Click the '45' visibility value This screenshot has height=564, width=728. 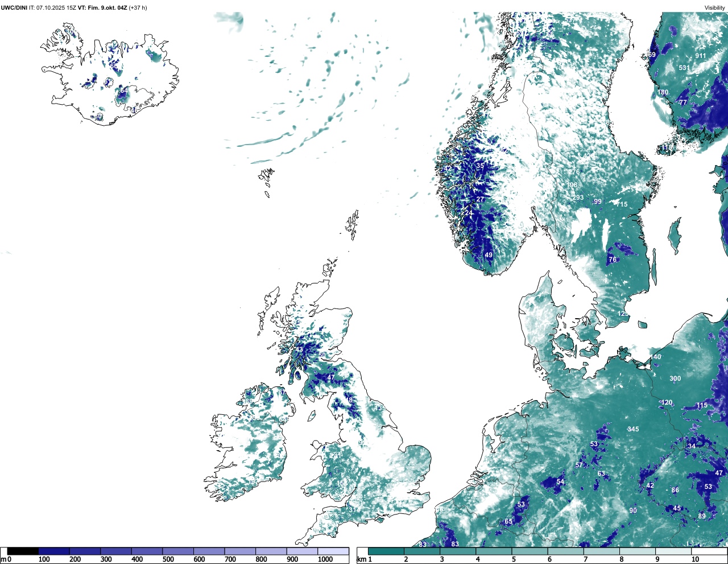coord(677,508)
